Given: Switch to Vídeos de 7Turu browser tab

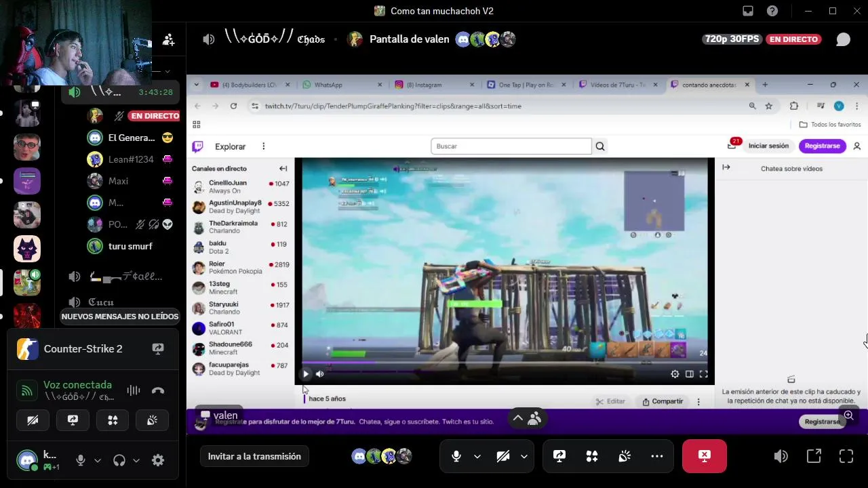Looking at the screenshot, I should [x=617, y=85].
